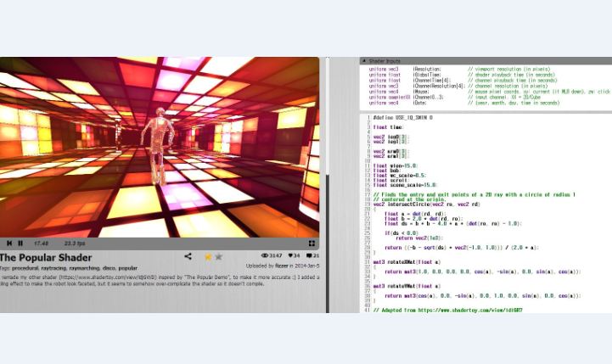Click the 'float wc_scale=0.5;' code line
The width and height of the screenshot is (612, 364).
(399, 176)
